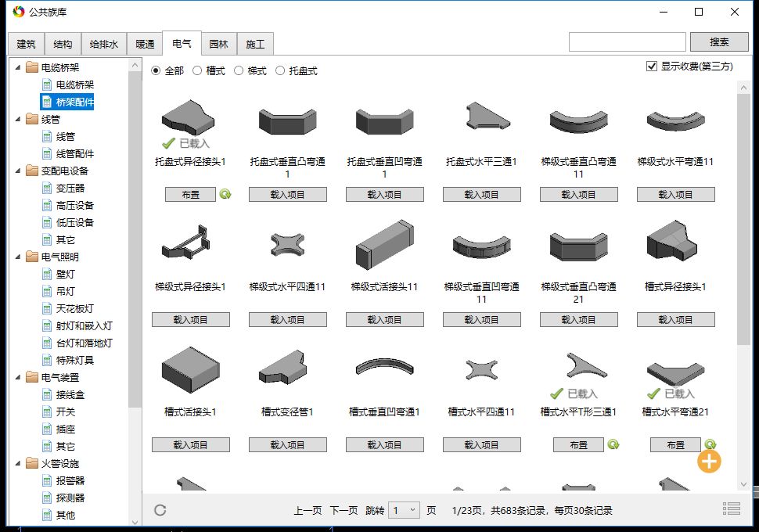Switch to the 暖通 tab

pos(145,44)
